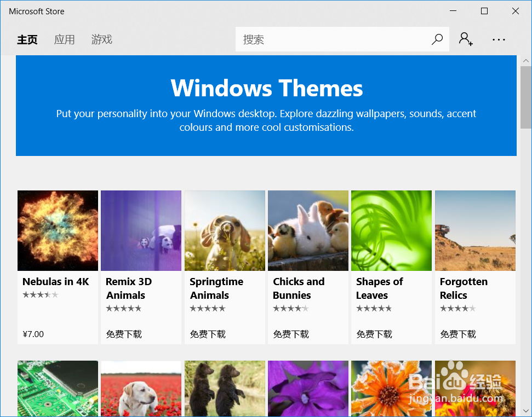Screen dimensions: 532x417
Task: Switch to the 主页 tab
Action: [27, 39]
